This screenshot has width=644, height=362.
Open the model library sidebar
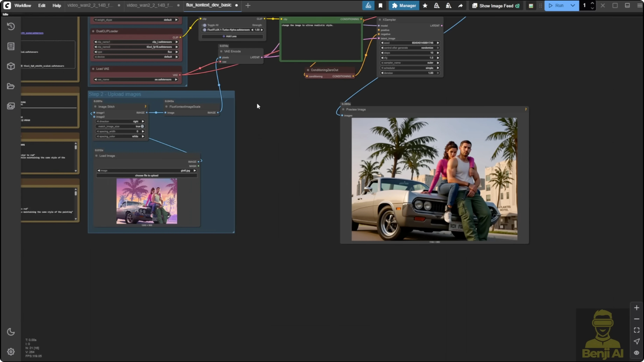pos(11,66)
